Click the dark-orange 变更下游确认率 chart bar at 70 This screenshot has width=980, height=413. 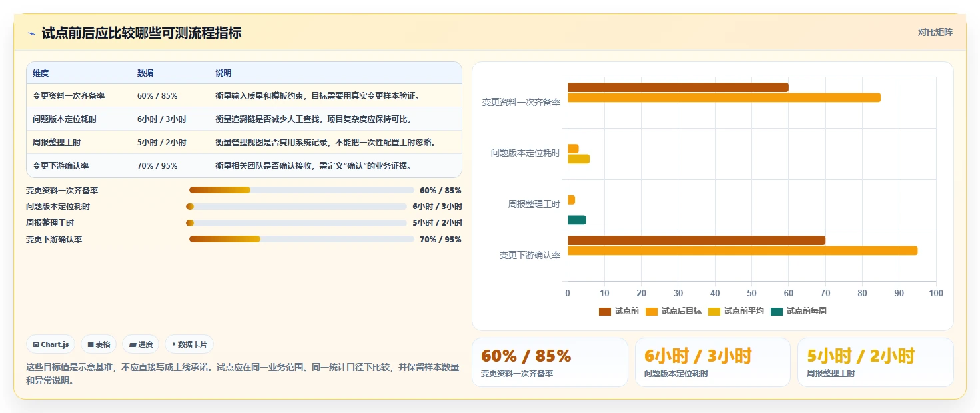[x=696, y=240]
